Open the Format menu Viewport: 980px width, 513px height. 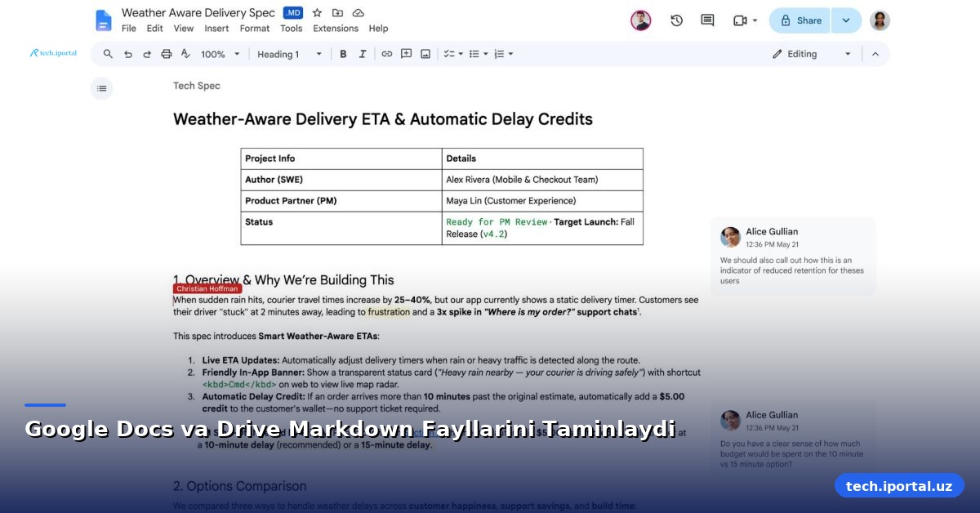click(255, 28)
